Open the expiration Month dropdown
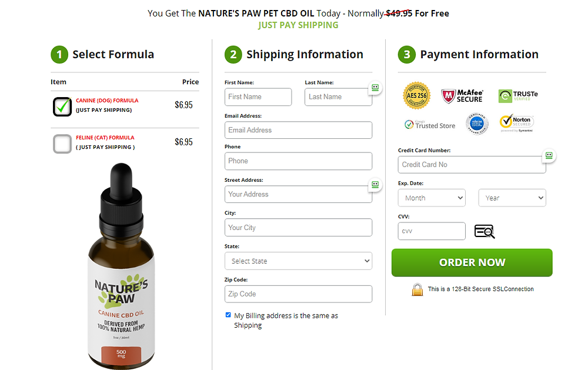This screenshot has width=588, height=370. (x=432, y=198)
